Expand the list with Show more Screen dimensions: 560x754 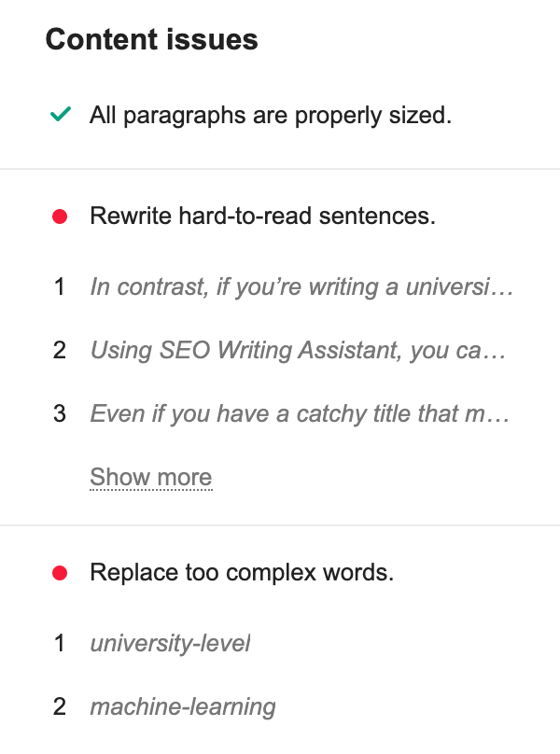[x=151, y=477]
